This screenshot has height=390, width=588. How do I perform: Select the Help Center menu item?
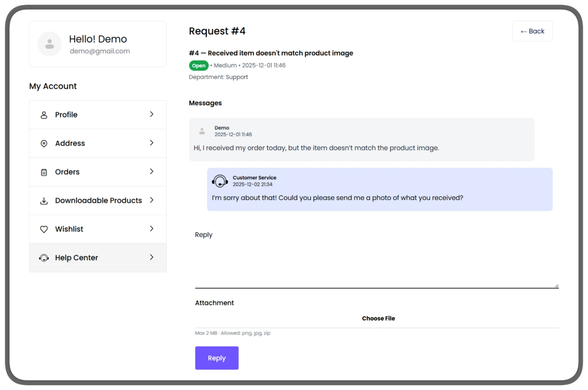pyautogui.click(x=97, y=258)
